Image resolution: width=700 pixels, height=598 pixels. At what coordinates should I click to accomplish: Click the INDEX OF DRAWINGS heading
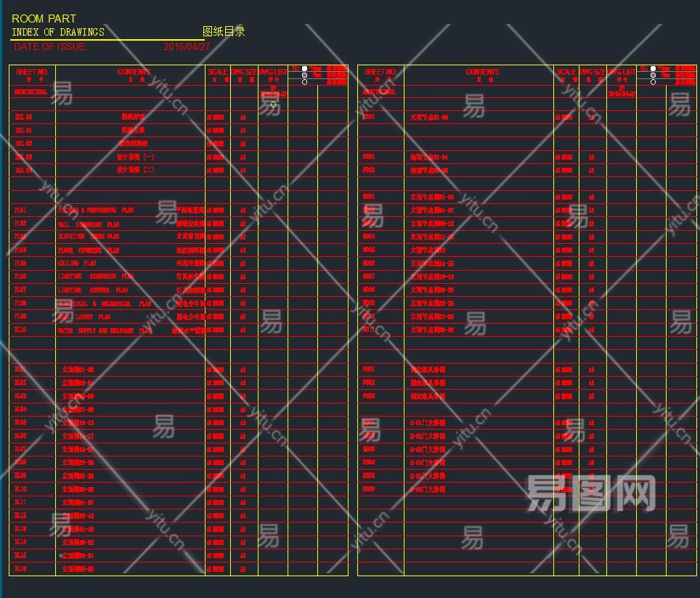(58, 32)
